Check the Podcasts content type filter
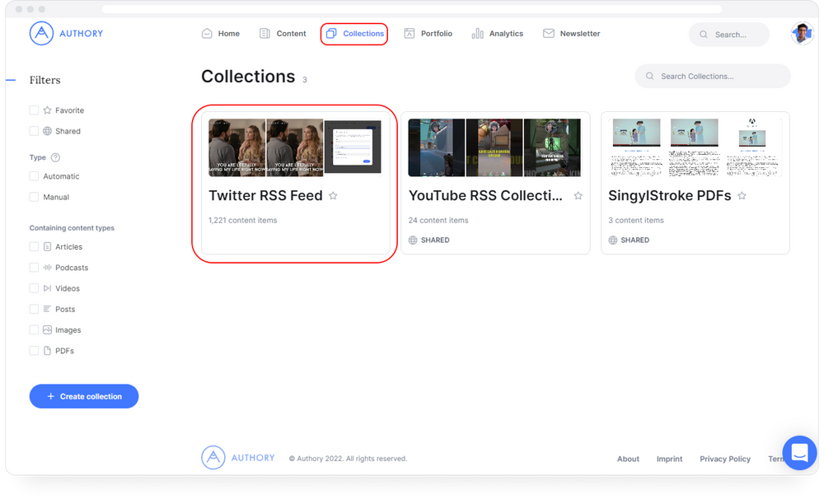The height and width of the screenshot is (504, 824). (34, 267)
